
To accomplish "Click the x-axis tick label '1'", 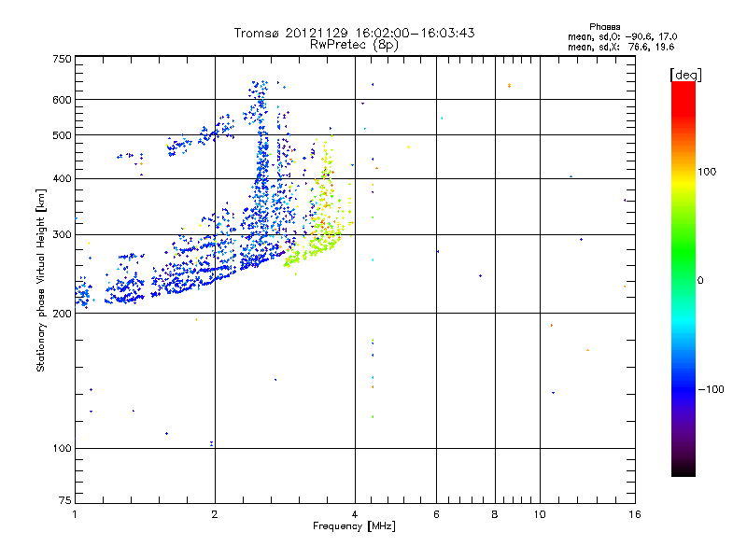I will coord(75,514).
